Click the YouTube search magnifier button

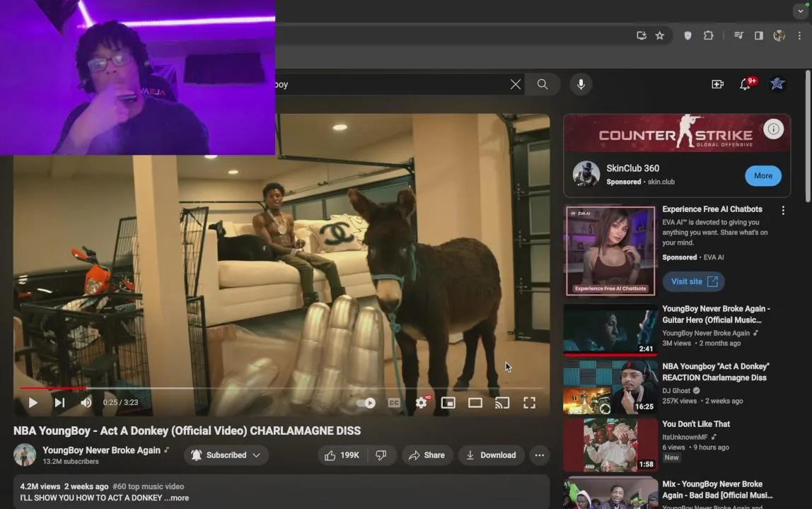[x=543, y=84]
